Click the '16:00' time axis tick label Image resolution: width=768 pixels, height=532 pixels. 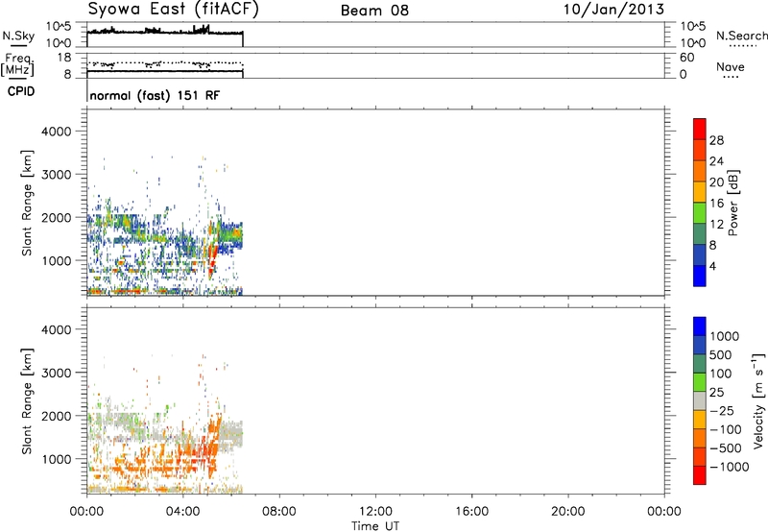(471, 512)
